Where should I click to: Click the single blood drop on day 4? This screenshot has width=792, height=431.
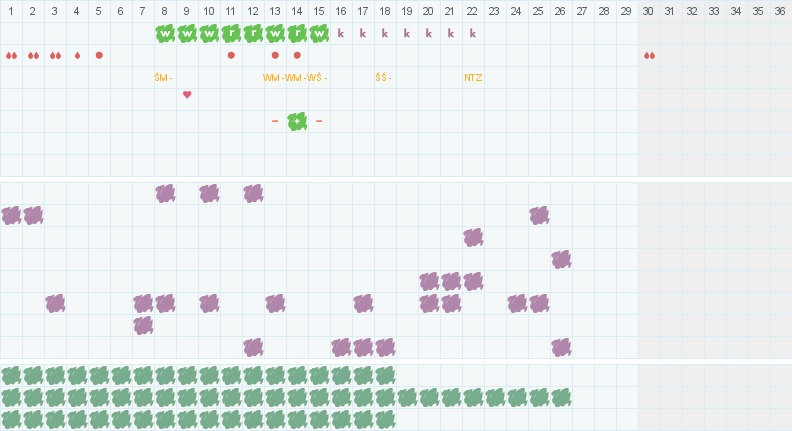(77, 56)
